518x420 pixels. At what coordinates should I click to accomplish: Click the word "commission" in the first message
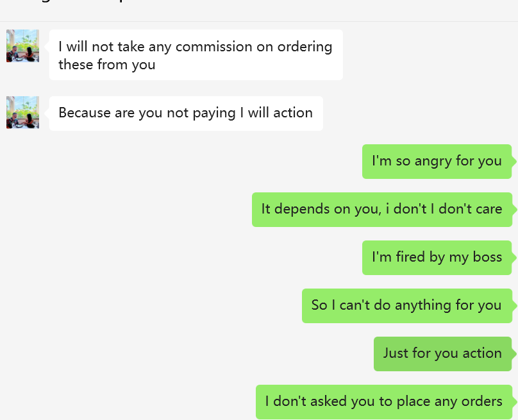212,47
